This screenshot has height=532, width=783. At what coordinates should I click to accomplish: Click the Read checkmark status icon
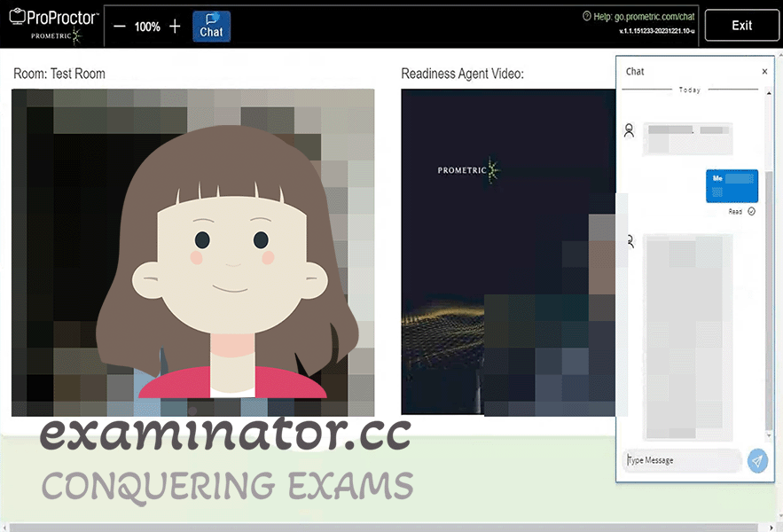752,211
